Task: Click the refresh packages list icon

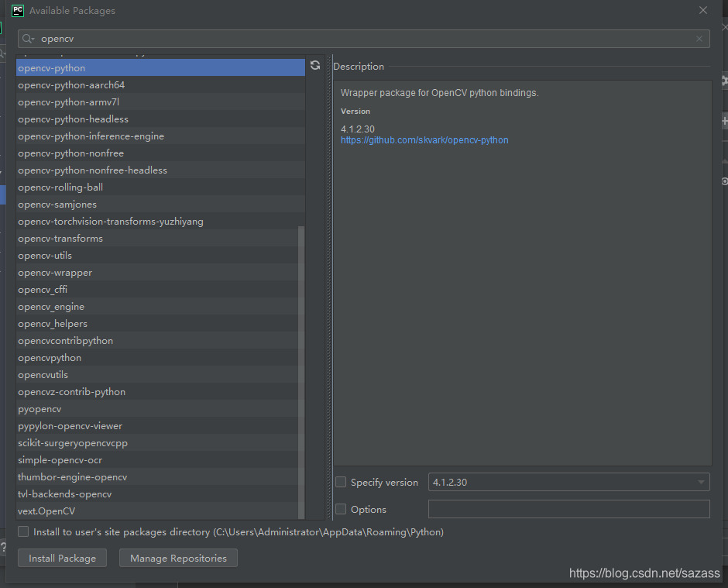Action: (x=315, y=66)
